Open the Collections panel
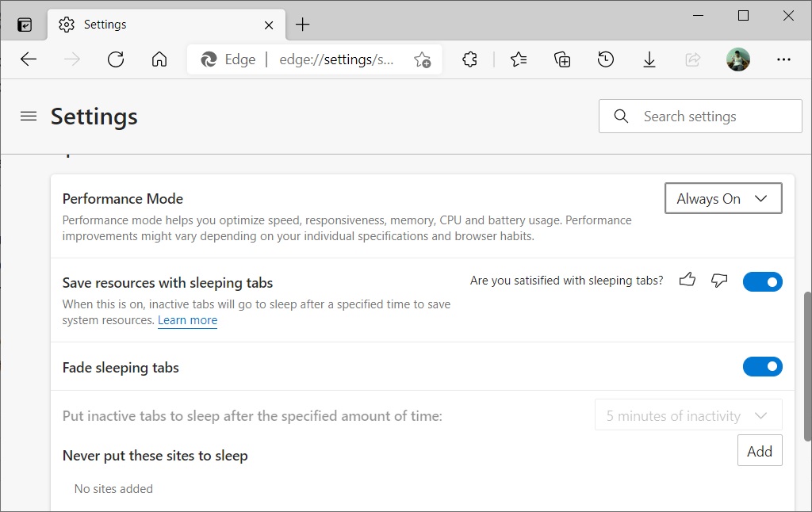Image resolution: width=812 pixels, height=512 pixels. tap(562, 59)
